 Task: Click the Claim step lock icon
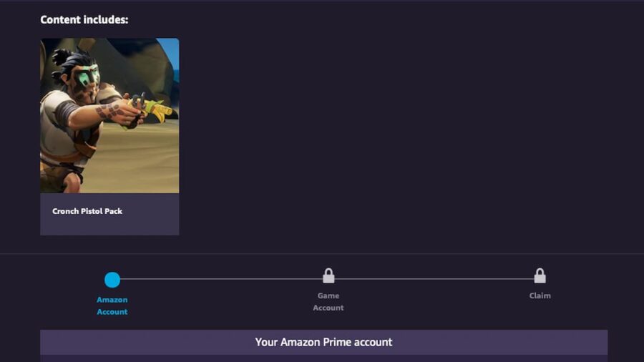540,276
